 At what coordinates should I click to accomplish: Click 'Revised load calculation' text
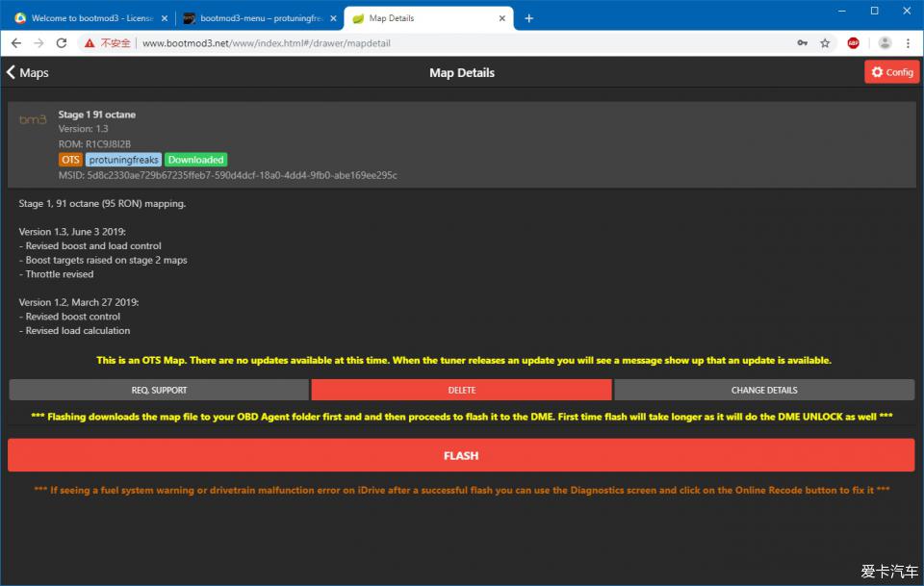coord(74,330)
